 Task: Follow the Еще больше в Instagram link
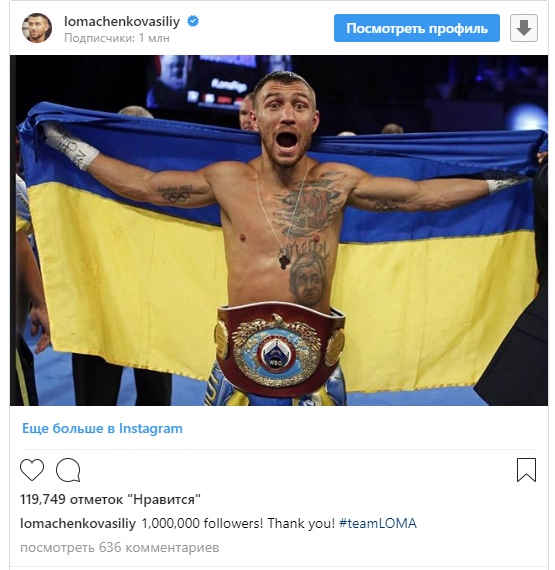pyautogui.click(x=102, y=428)
